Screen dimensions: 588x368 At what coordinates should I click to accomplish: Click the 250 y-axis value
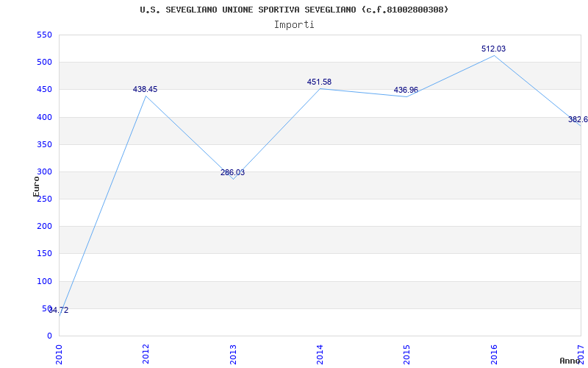point(44,199)
